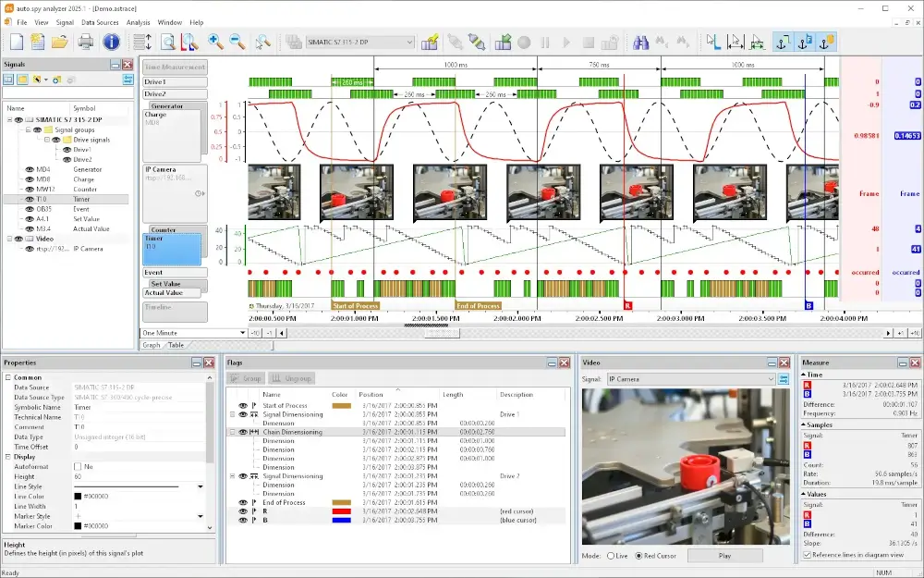Viewport: 924px width, 578px height.
Task: Click the data source configuration icon with yellow marker
Action: [x=430, y=42]
